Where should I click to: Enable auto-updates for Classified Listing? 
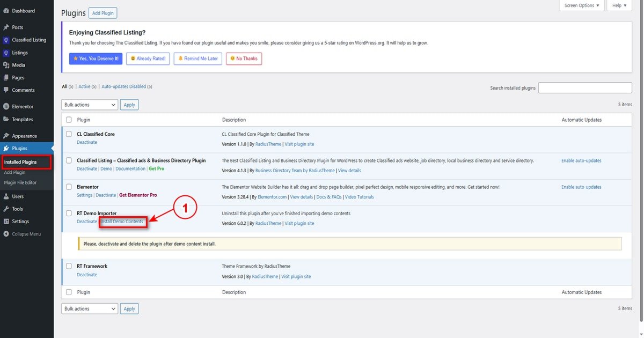pos(581,160)
